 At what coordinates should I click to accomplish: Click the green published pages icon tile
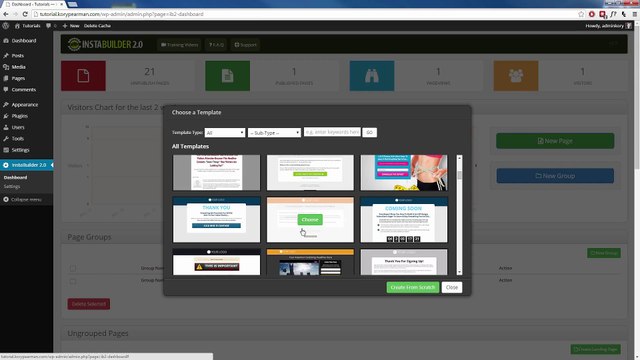pyautogui.click(x=227, y=76)
